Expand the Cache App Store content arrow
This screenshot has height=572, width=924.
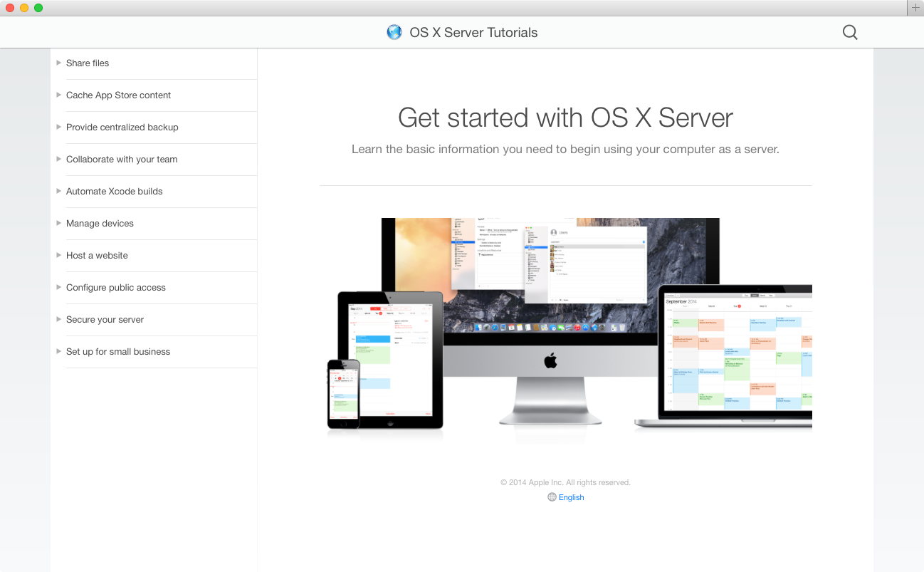tap(58, 95)
